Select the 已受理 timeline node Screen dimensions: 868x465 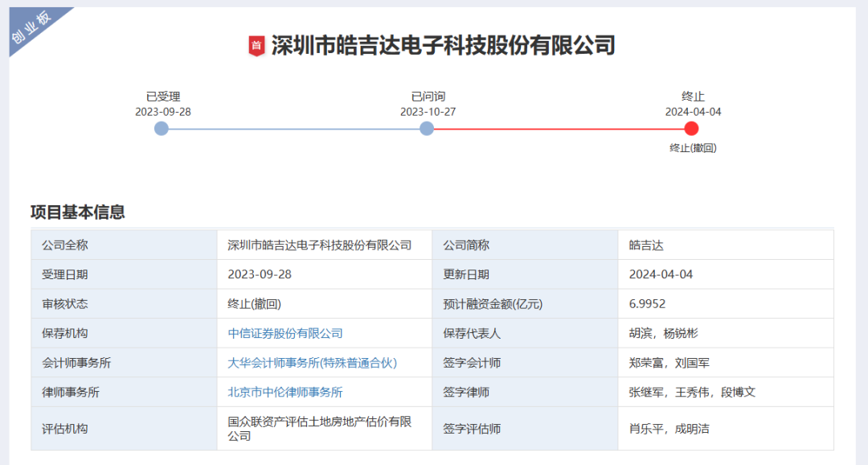pos(162,129)
